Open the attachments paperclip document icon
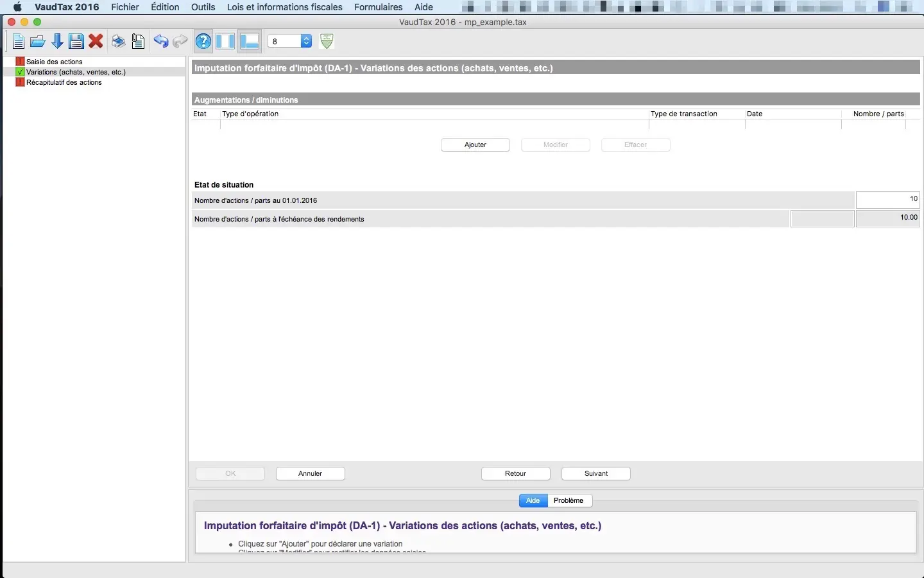 click(x=138, y=42)
